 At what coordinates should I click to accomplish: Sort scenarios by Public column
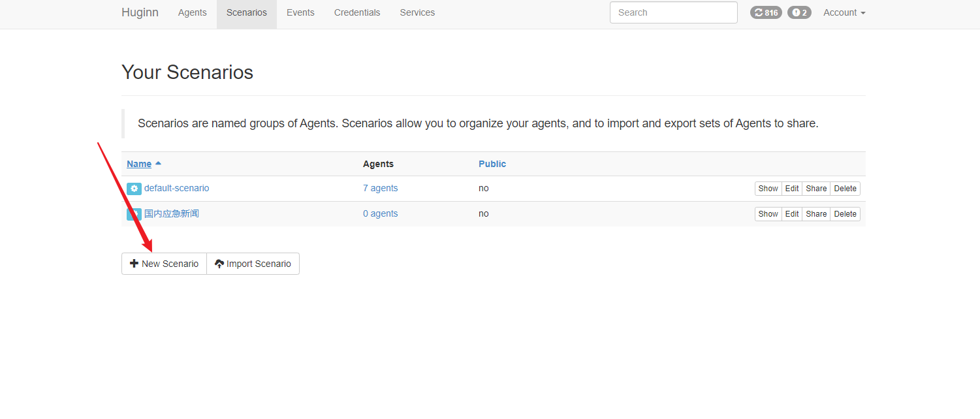point(492,164)
